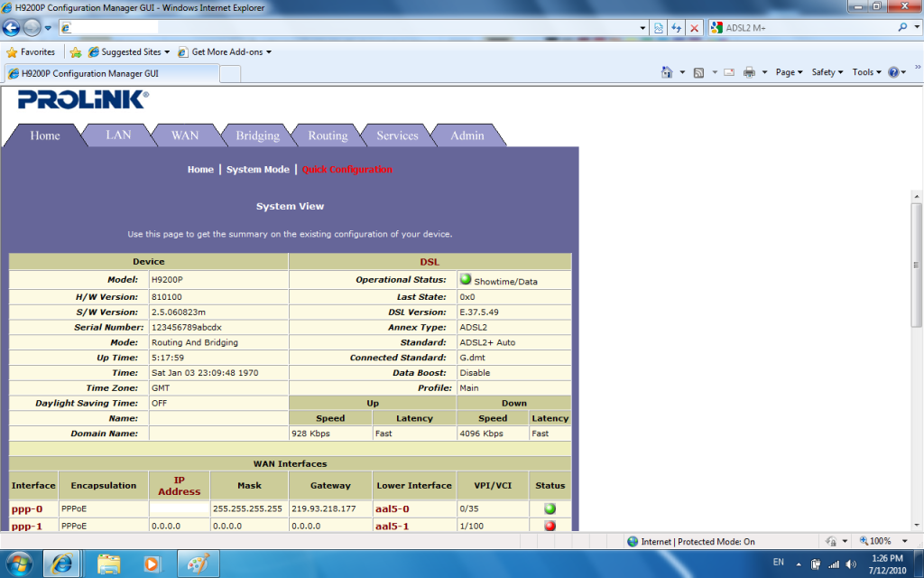924x578 pixels.
Task: Open the ppp-0 interface link
Action: 27,509
